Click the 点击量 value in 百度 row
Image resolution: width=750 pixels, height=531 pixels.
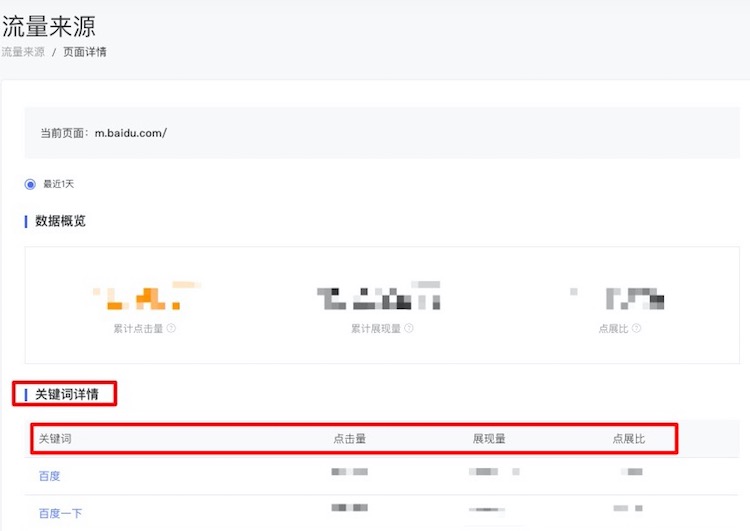[x=349, y=471]
